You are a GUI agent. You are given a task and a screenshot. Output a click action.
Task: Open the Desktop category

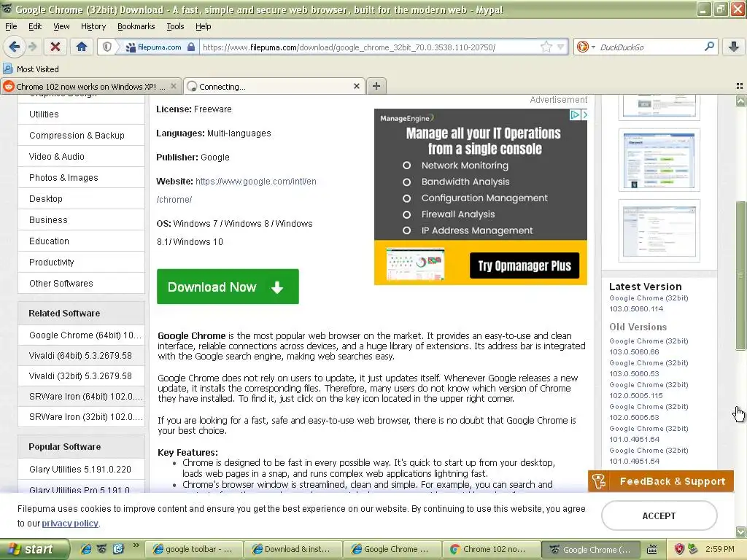pyautogui.click(x=81, y=198)
